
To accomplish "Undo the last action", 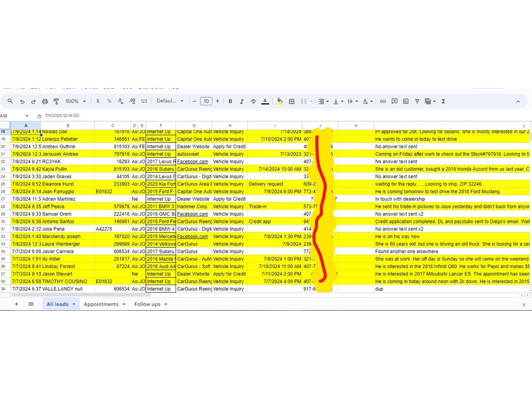I will pos(22,101).
